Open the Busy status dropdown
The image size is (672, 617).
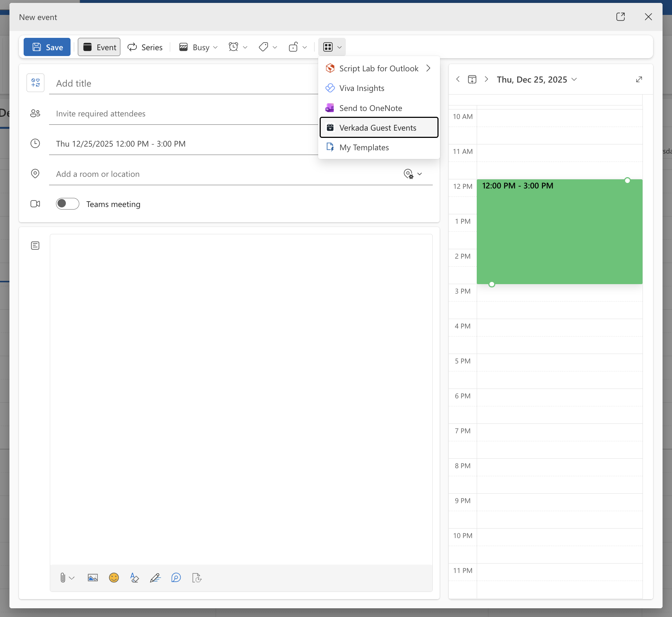pyautogui.click(x=199, y=47)
